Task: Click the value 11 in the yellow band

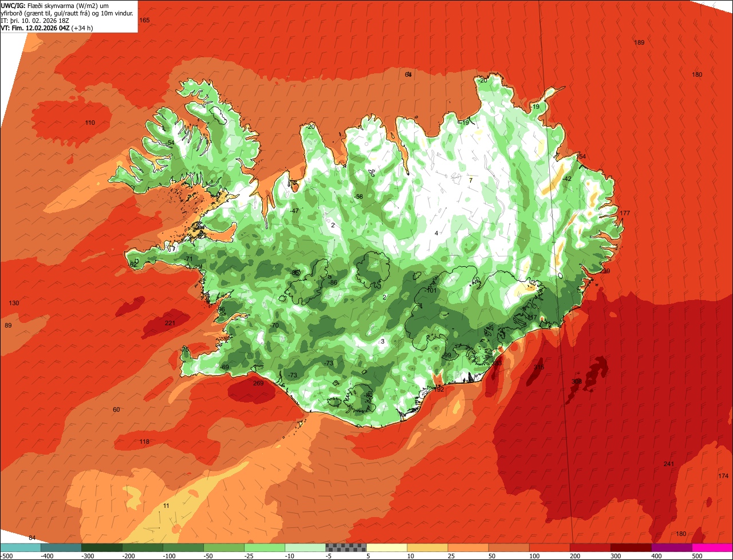Action: point(166,506)
